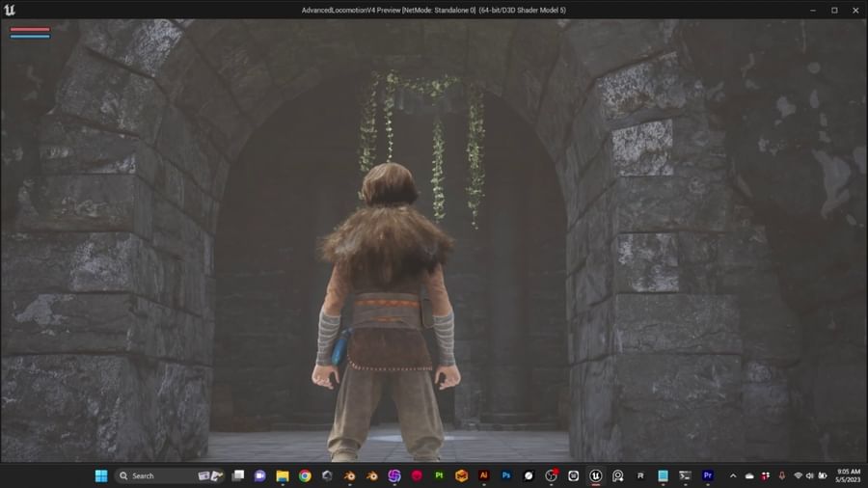
Task: Open the disc-shaped app icon in the taskbar
Action: (618, 475)
